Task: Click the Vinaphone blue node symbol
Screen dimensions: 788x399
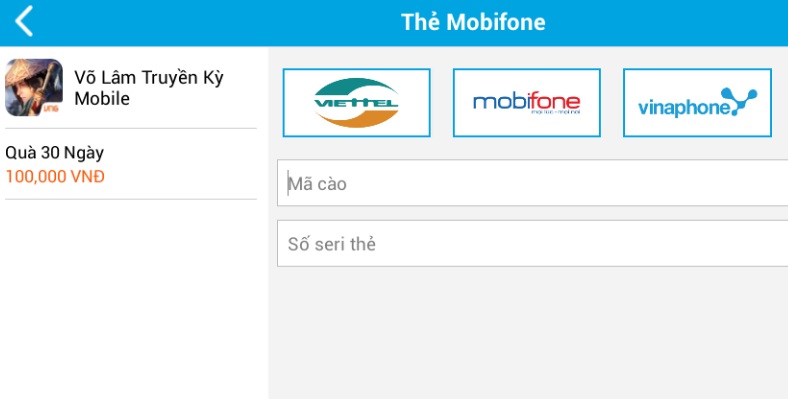Action: (x=738, y=101)
